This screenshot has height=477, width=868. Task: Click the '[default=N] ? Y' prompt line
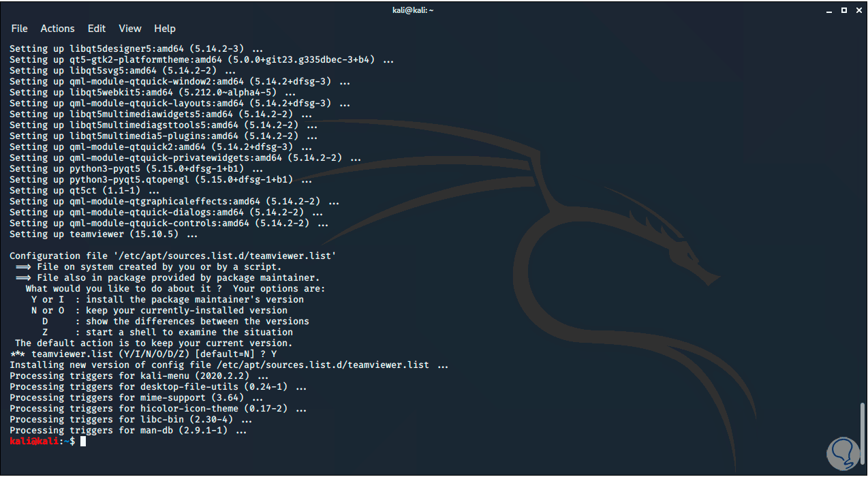pos(143,354)
